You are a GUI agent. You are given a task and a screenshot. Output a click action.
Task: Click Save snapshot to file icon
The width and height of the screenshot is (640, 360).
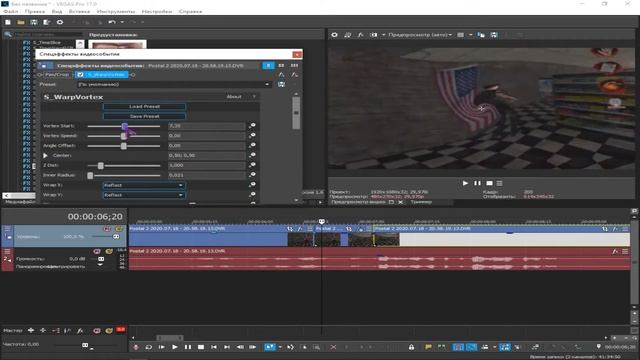[494, 35]
